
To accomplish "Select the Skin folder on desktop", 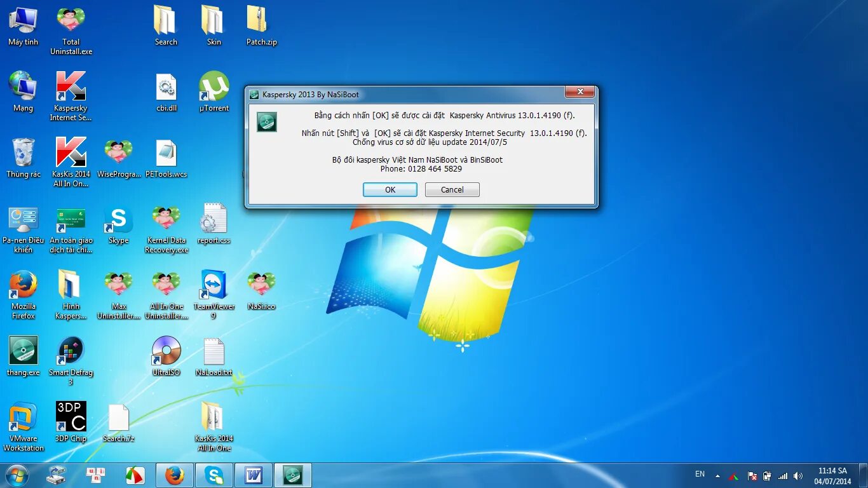I will click(x=214, y=27).
